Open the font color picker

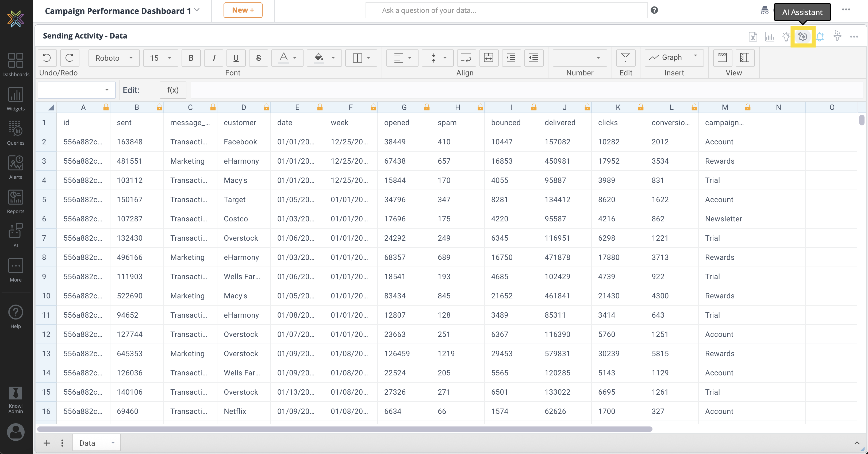click(x=287, y=57)
